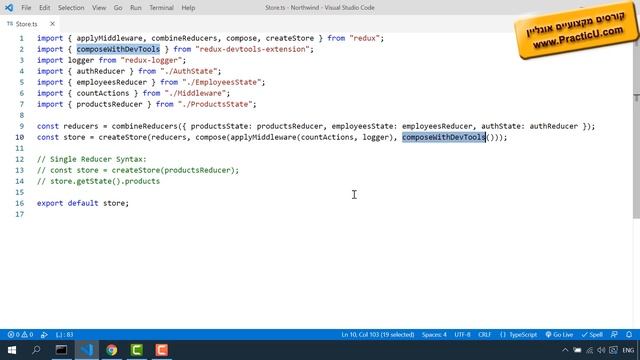640x360 pixels.
Task: Click "./ProductsState" import path
Action: (217, 104)
